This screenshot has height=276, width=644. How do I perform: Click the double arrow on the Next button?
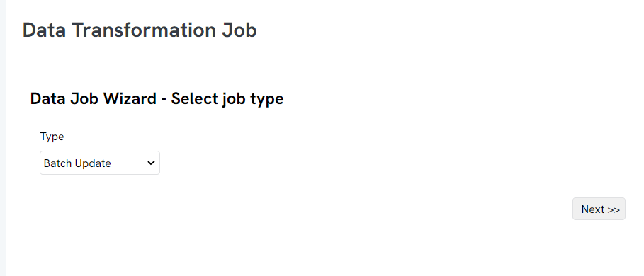pos(614,209)
